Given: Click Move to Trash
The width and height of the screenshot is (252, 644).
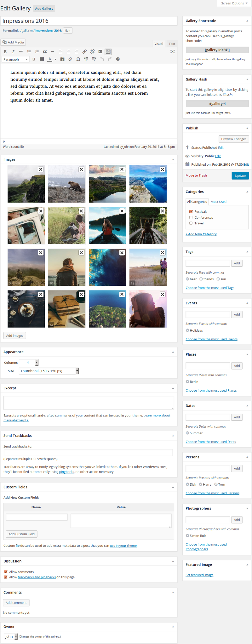Looking at the screenshot, I should pos(196,175).
